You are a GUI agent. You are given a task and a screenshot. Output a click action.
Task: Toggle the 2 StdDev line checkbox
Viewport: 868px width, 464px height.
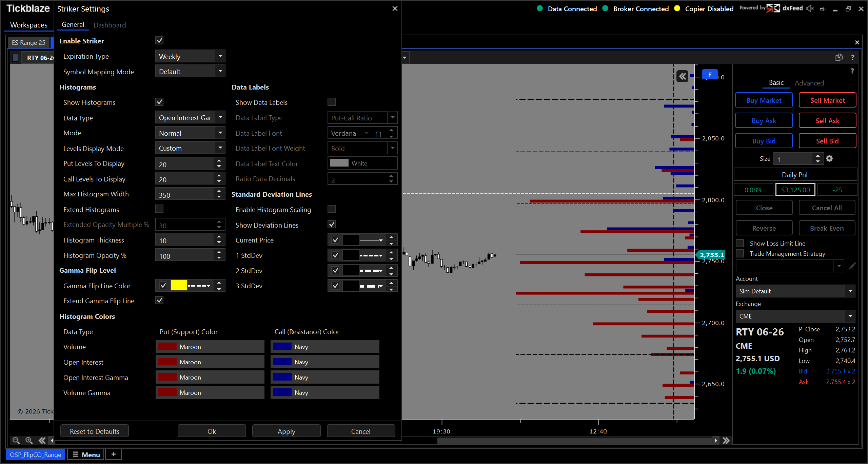tap(335, 270)
